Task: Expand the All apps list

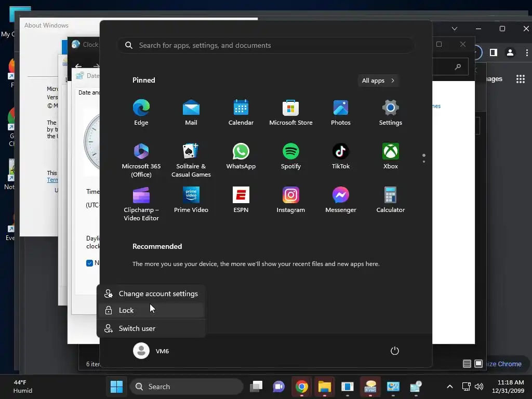Action: [378, 81]
